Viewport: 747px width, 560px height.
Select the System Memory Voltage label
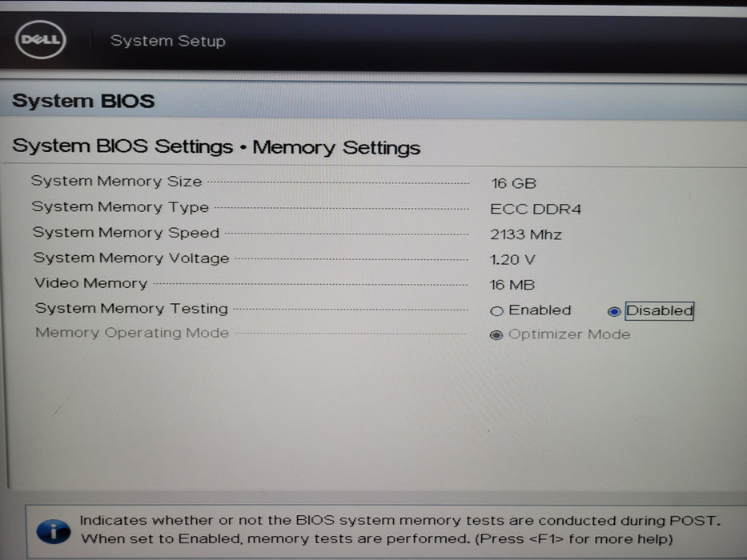coord(131,258)
